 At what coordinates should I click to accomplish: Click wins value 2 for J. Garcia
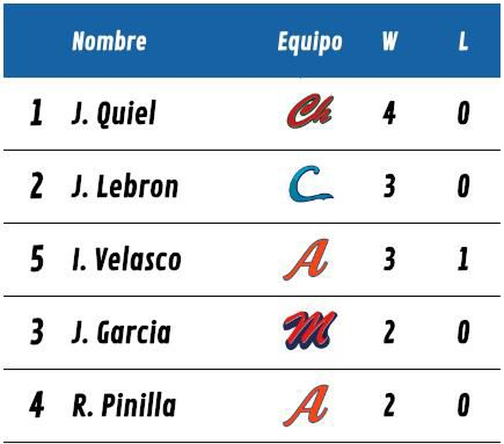(x=389, y=333)
